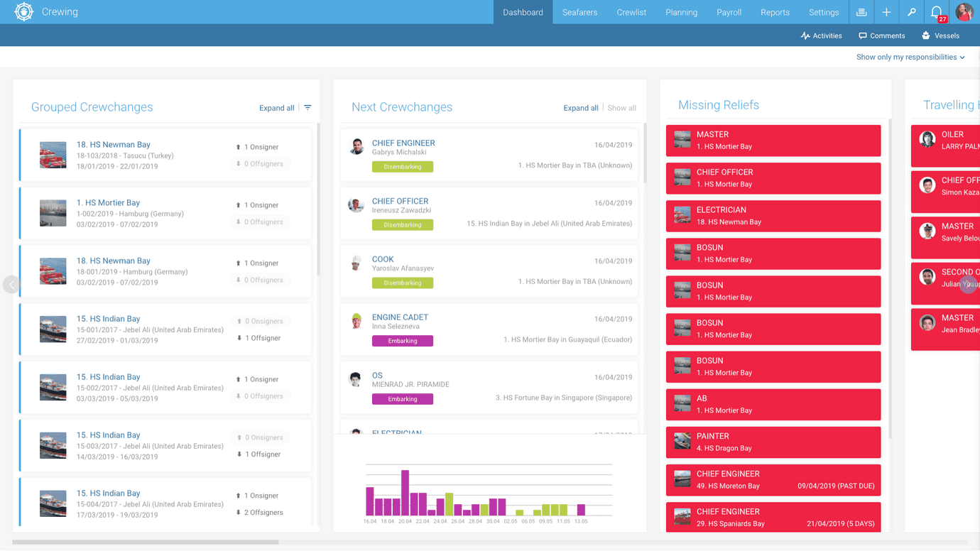This screenshot has width=980, height=551.
Task: Click the right chevron to scroll panels
Action: click(969, 284)
